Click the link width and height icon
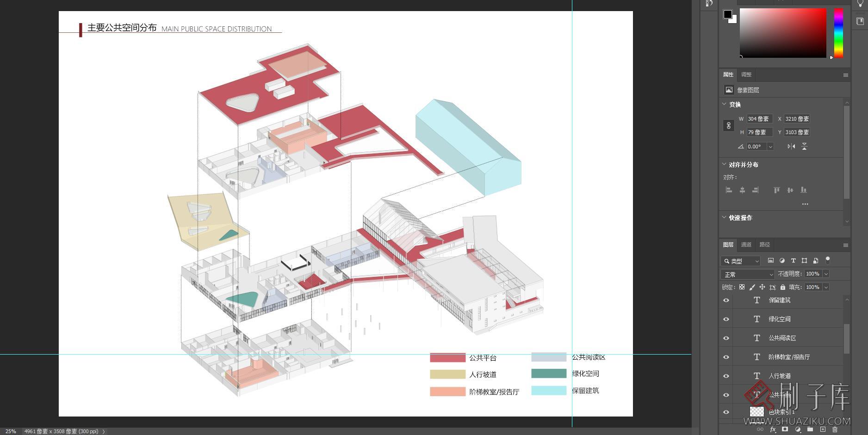The image size is (868, 435). click(728, 126)
